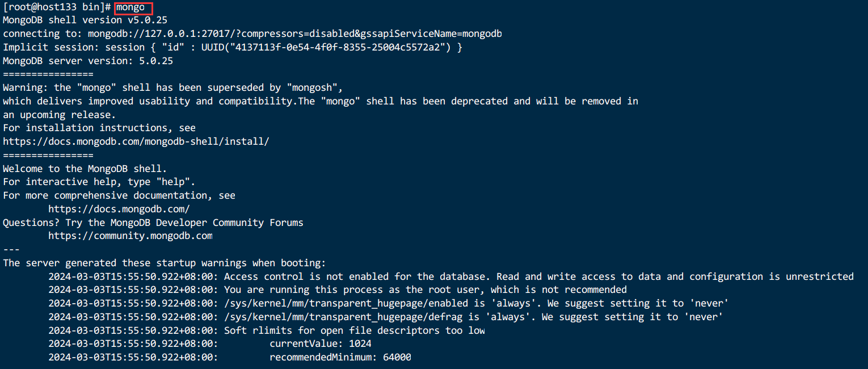Open the docs.mongodb.com/mongodb-shell/install link
Screen dimensions: 868x369
[136, 141]
